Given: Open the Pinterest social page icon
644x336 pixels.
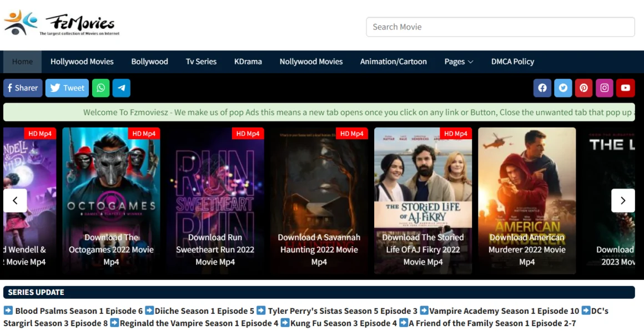Looking at the screenshot, I should 583,88.
